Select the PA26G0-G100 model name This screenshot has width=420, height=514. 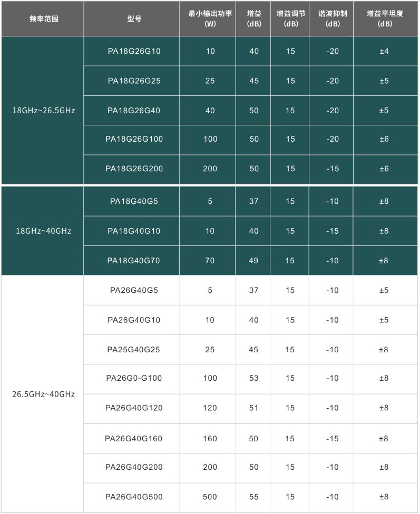pyautogui.click(x=134, y=378)
